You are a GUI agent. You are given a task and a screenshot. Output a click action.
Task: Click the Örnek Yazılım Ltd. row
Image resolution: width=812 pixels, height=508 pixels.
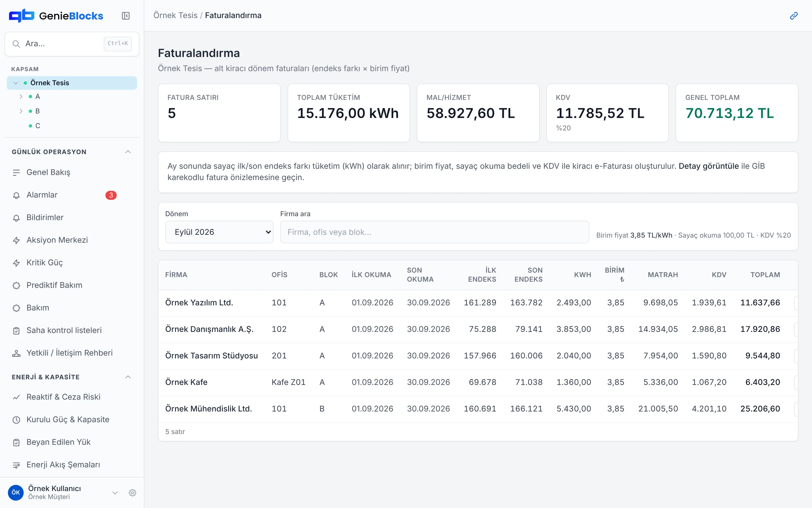click(x=478, y=303)
